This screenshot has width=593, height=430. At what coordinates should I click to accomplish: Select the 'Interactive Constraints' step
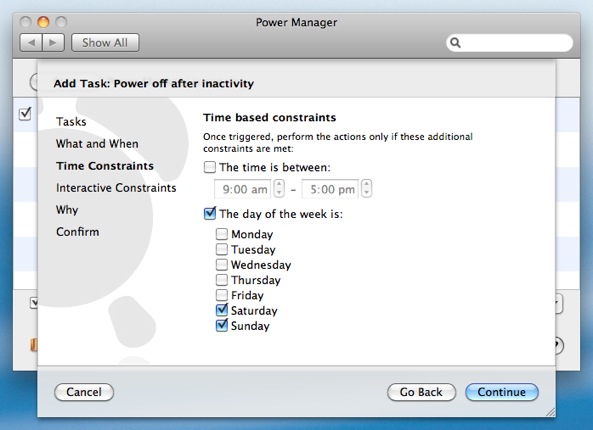click(x=116, y=188)
